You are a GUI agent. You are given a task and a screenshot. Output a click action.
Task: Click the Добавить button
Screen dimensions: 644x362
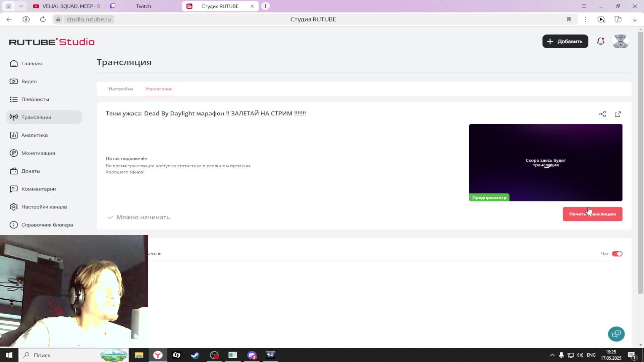[565, 42]
